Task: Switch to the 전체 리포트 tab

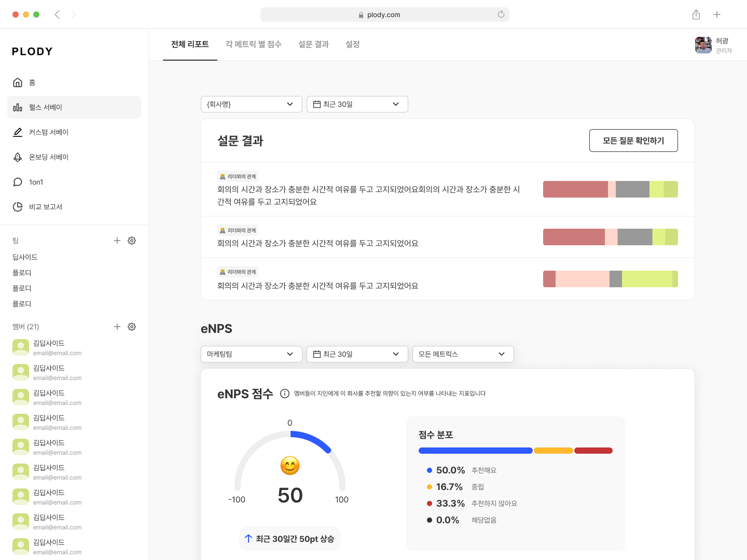Action: pos(190,45)
